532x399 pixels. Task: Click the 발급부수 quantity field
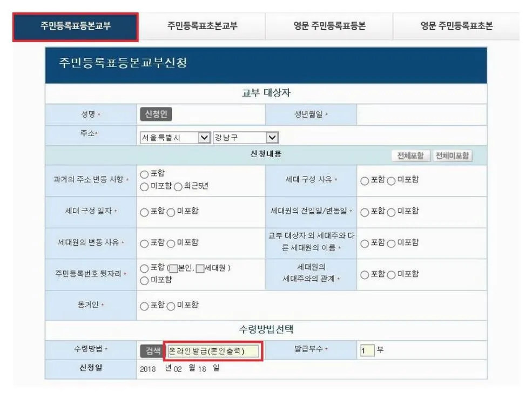tap(367, 350)
